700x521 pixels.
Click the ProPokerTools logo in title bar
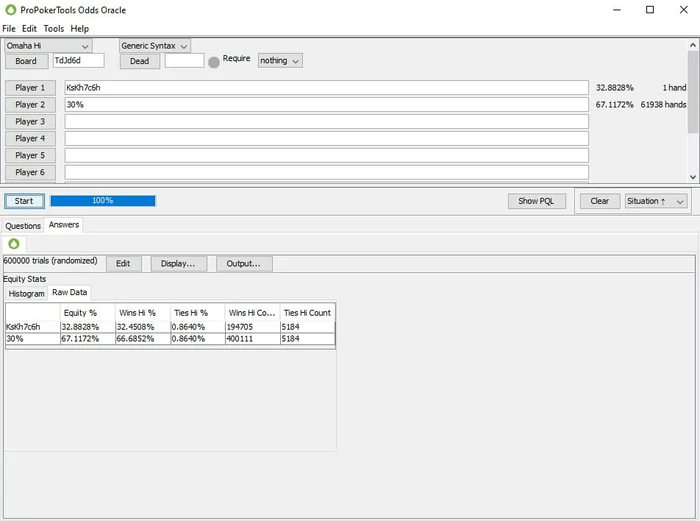pyautogui.click(x=10, y=9)
